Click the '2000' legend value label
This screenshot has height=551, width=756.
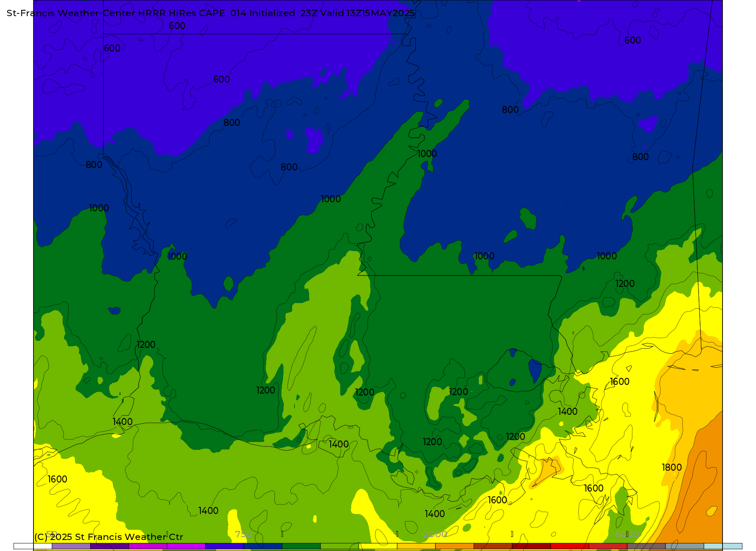435,534
